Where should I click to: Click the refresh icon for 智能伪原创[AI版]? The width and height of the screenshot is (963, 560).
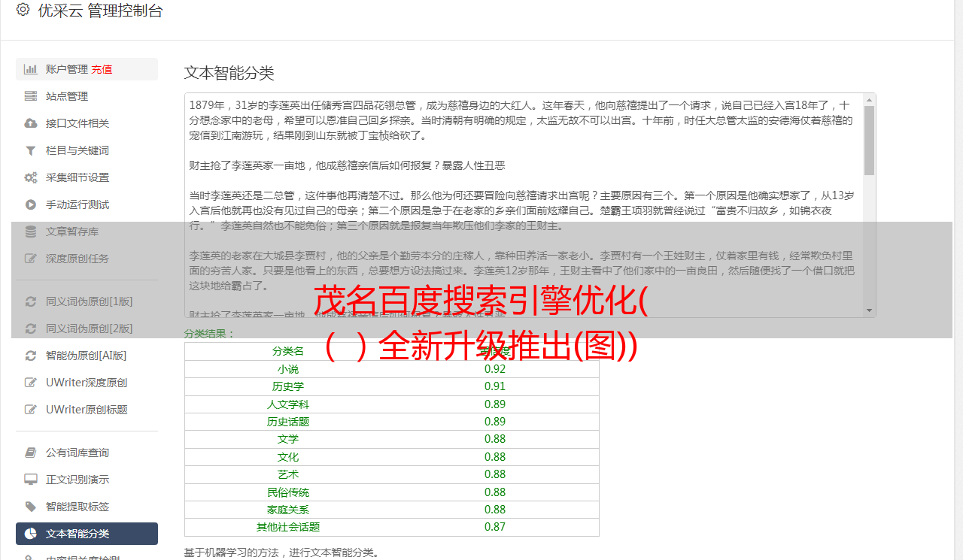pyautogui.click(x=31, y=356)
